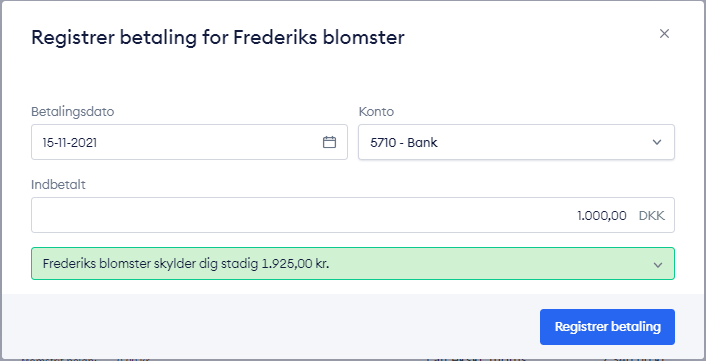Click the Betalingsdato field label

click(x=72, y=112)
